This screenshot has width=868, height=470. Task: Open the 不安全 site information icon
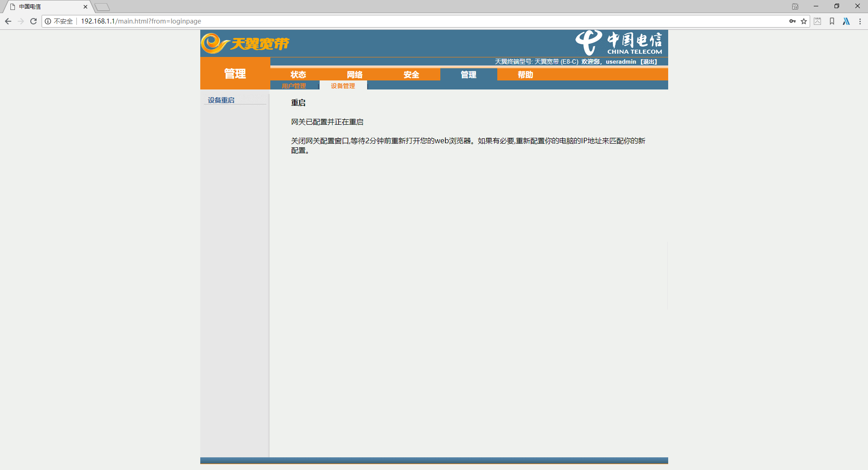pos(48,21)
